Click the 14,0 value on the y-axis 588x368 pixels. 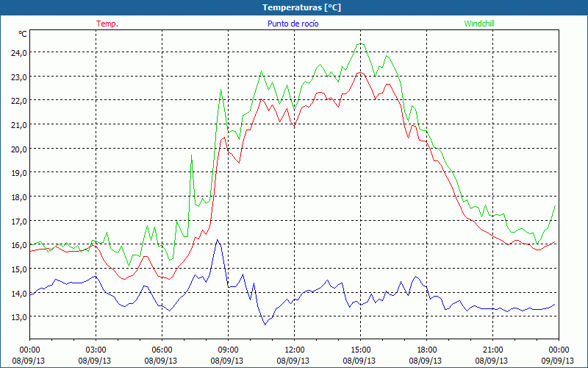coord(19,293)
